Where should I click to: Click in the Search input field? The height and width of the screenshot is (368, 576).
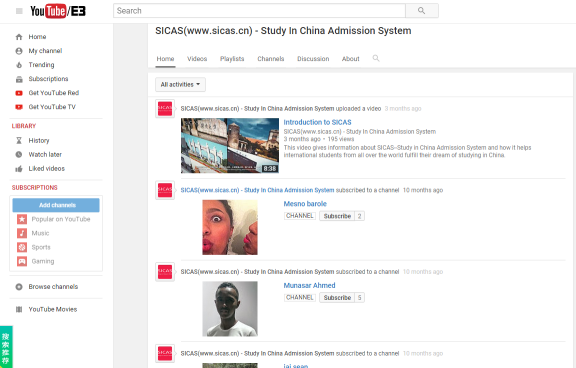click(259, 11)
